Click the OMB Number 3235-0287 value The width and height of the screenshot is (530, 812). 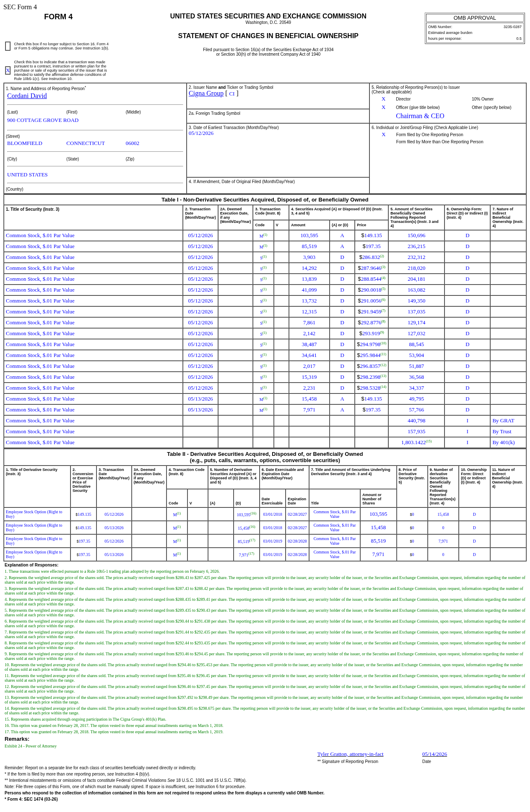tap(512, 27)
